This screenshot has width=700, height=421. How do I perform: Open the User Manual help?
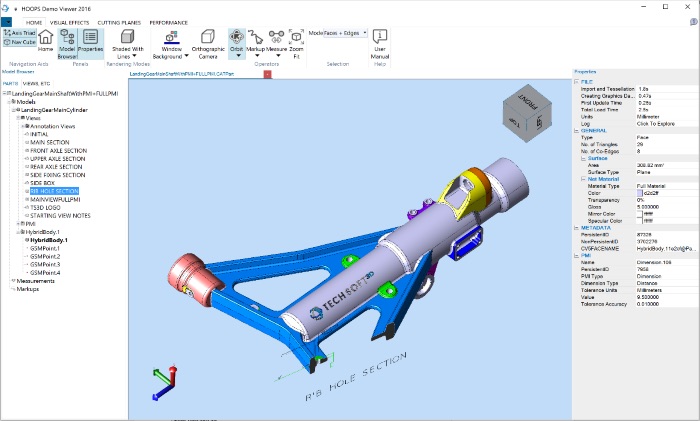380,44
